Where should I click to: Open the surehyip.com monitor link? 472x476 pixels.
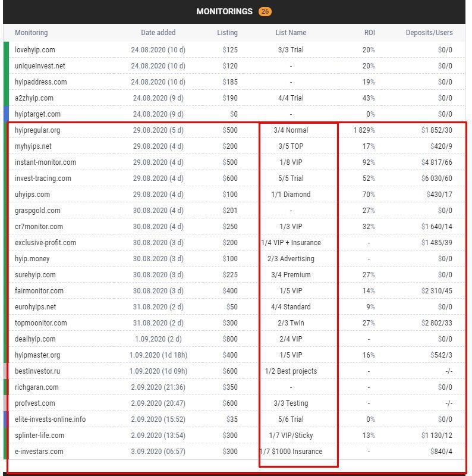tap(35, 275)
